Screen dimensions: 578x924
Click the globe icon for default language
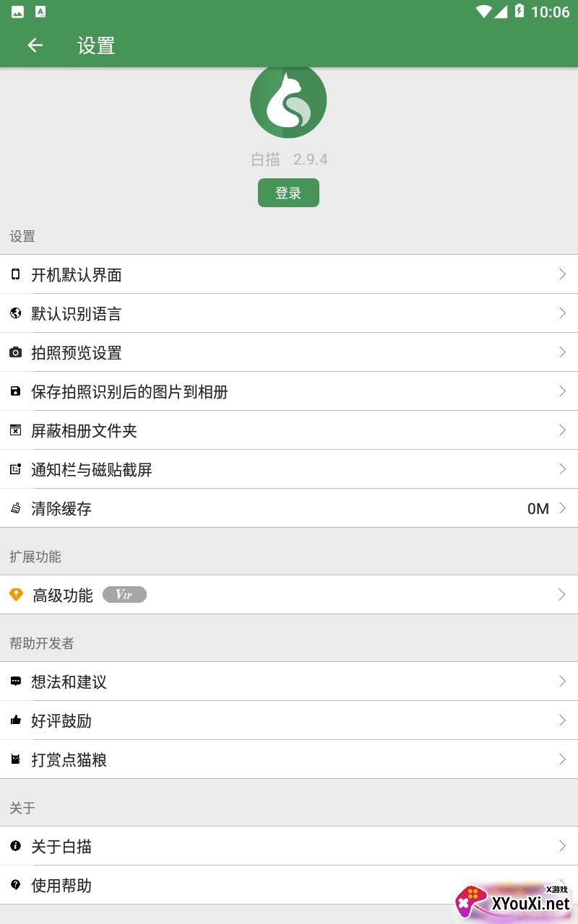[15, 313]
